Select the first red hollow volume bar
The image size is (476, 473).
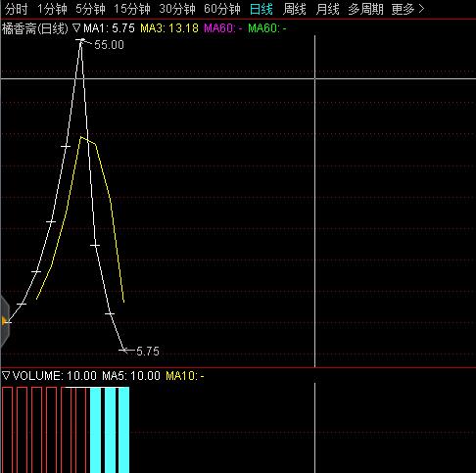pyautogui.click(x=7, y=430)
